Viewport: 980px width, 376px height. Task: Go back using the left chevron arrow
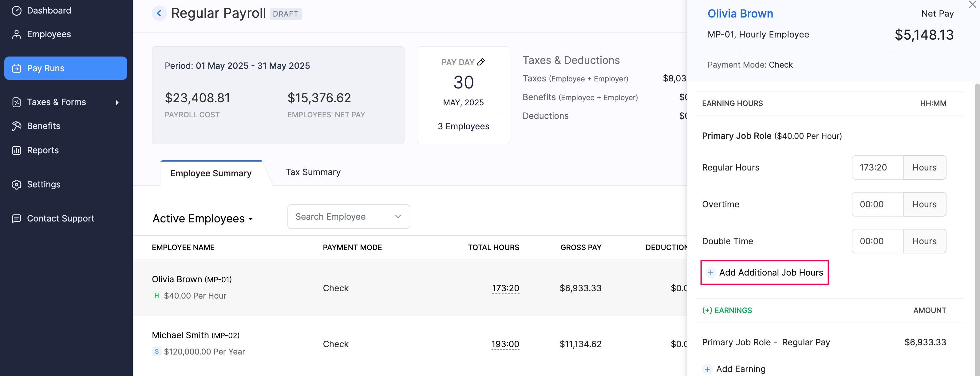pyautogui.click(x=159, y=14)
